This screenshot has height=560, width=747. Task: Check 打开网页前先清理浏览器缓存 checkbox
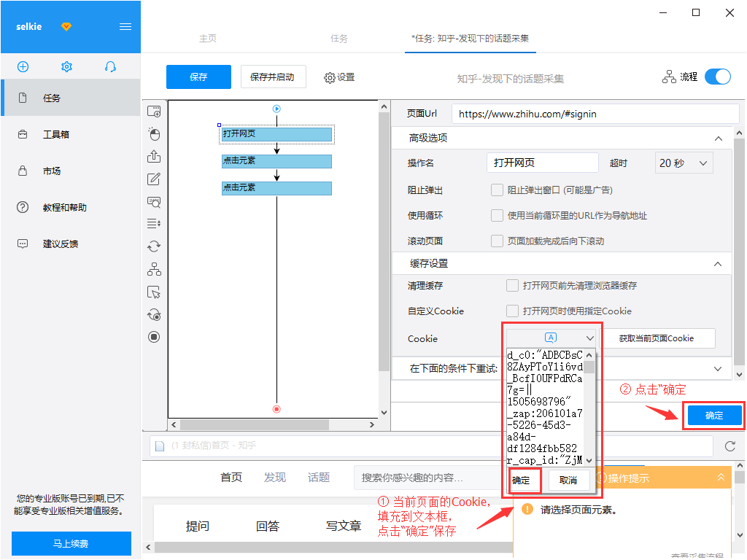512,285
